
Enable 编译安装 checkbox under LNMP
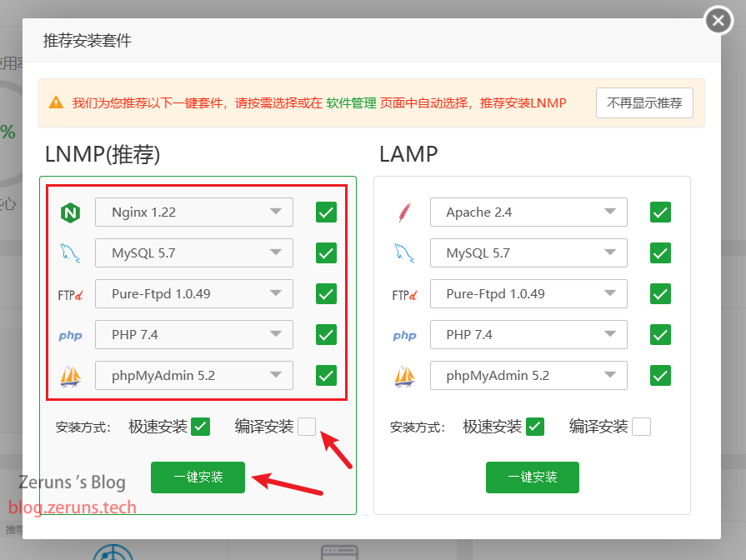coord(307,427)
